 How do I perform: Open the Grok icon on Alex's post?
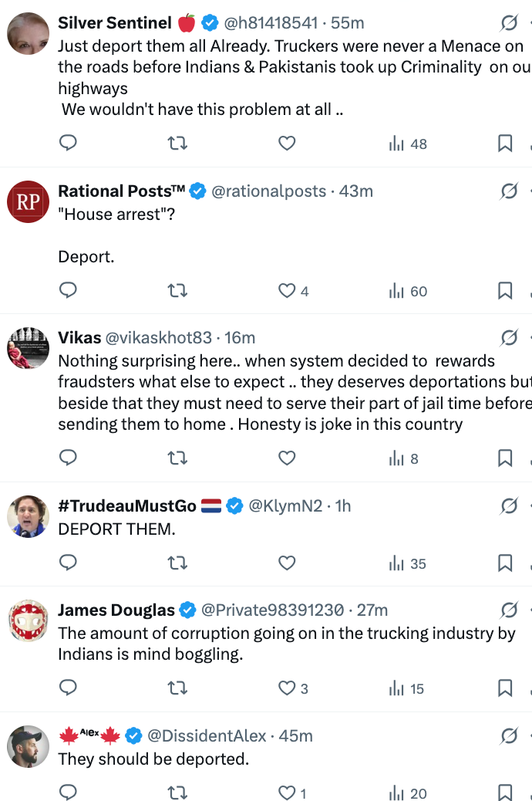(x=509, y=737)
